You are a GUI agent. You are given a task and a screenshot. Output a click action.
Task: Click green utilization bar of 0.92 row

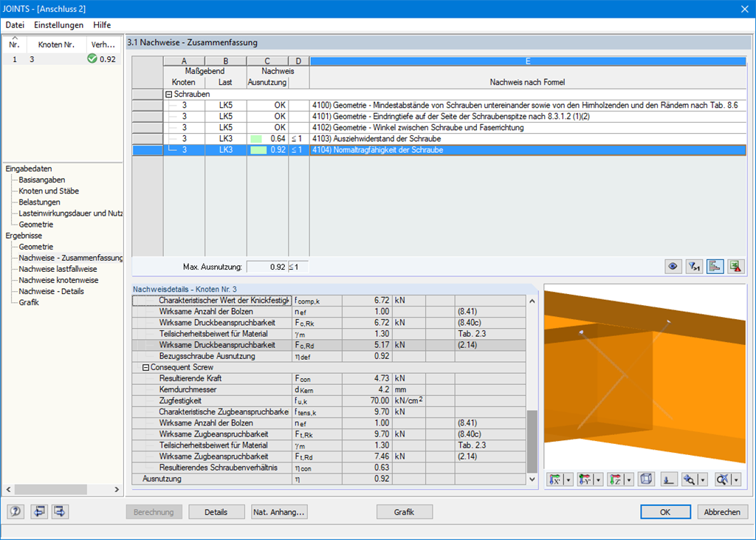tap(258, 150)
